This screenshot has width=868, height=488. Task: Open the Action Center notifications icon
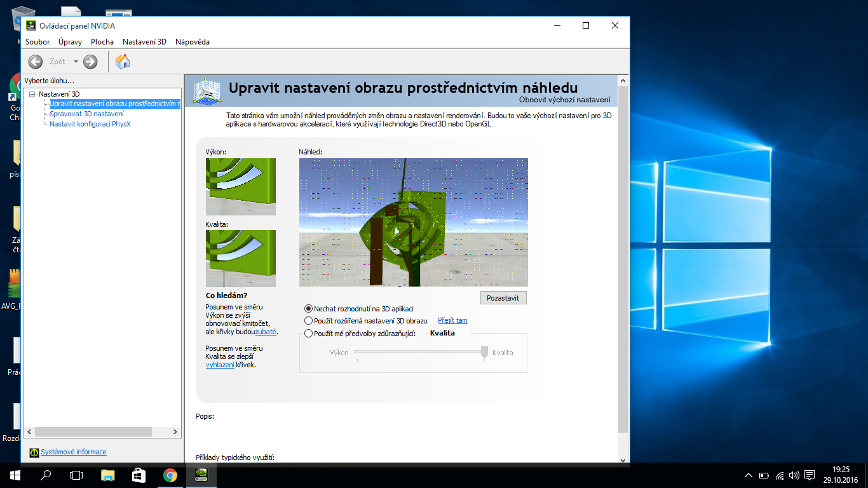click(810, 475)
